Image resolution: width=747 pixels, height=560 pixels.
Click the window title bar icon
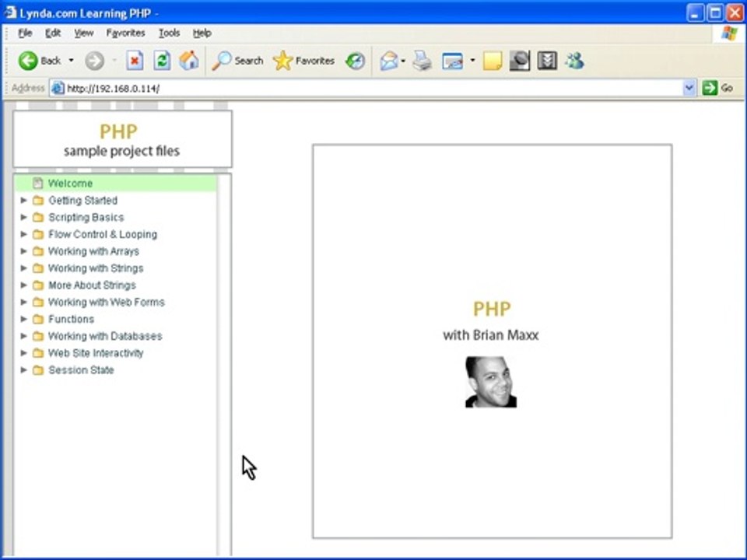[10, 12]
